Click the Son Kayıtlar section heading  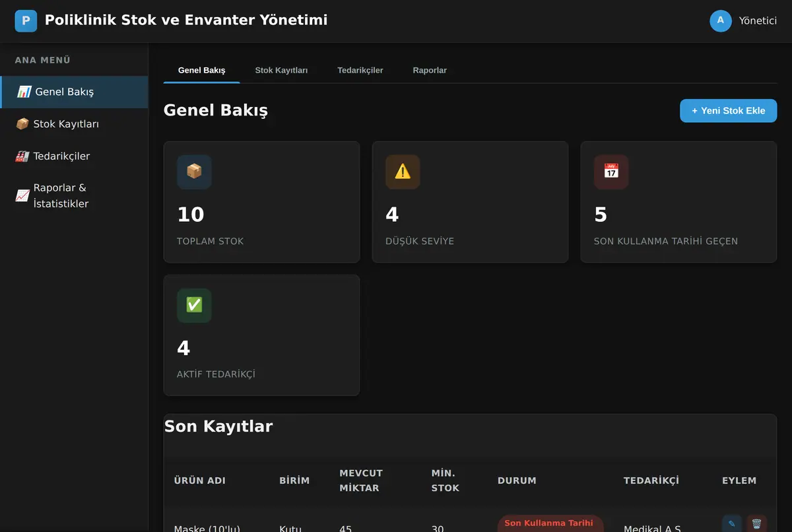[x=218, y=426]
